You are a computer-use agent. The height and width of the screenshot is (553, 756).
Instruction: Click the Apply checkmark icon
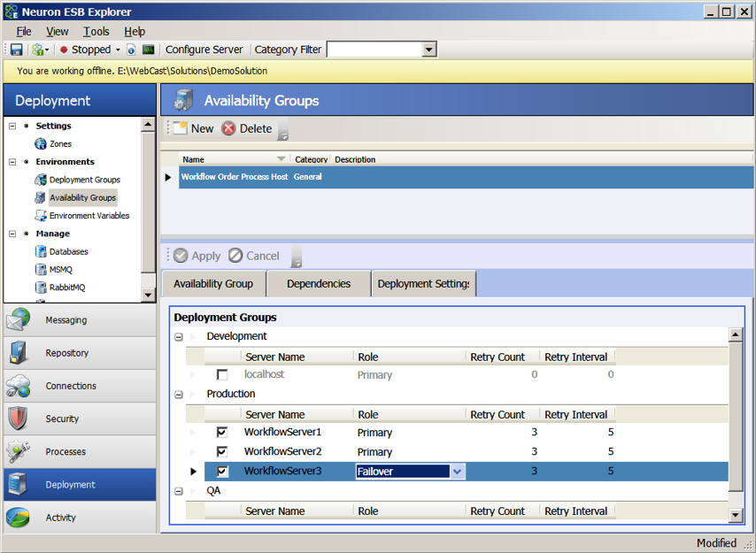pos(181,256)
